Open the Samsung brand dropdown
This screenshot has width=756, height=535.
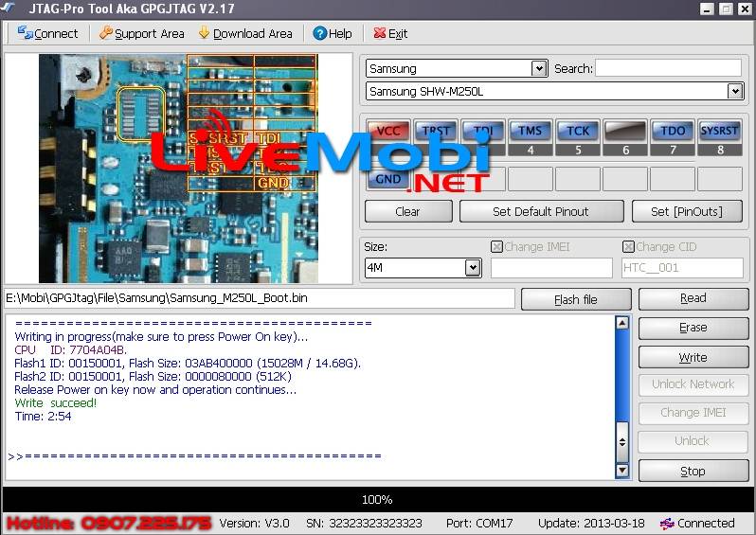pos(539,68)
